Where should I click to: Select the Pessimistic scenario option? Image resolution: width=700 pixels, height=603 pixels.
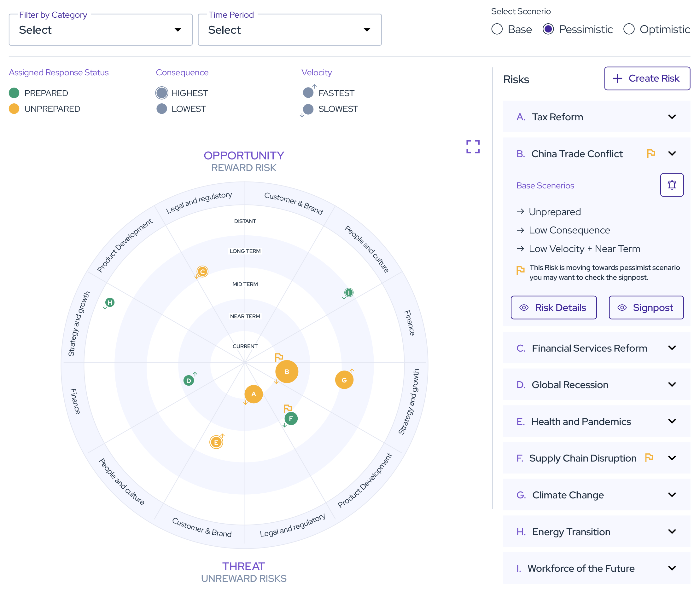[x=548, y=29]
